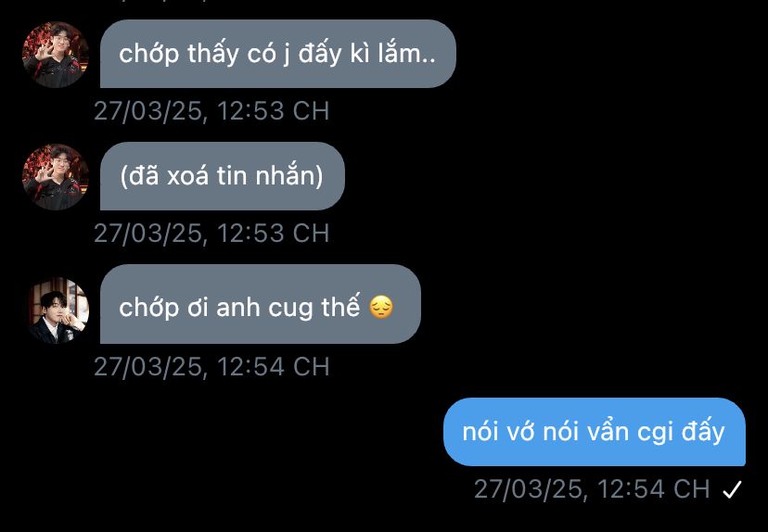Select the blue "nói vớ nói vẩn cgi đấy" bubble
Screen dimensions: 768x532
click(595, 432)
